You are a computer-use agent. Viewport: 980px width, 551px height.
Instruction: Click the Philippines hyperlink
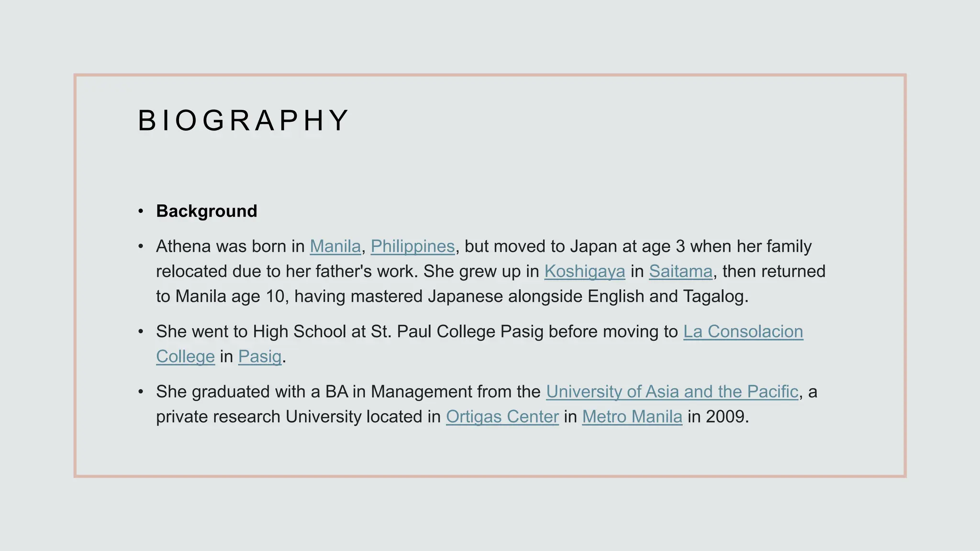click(x=412, y=247)
